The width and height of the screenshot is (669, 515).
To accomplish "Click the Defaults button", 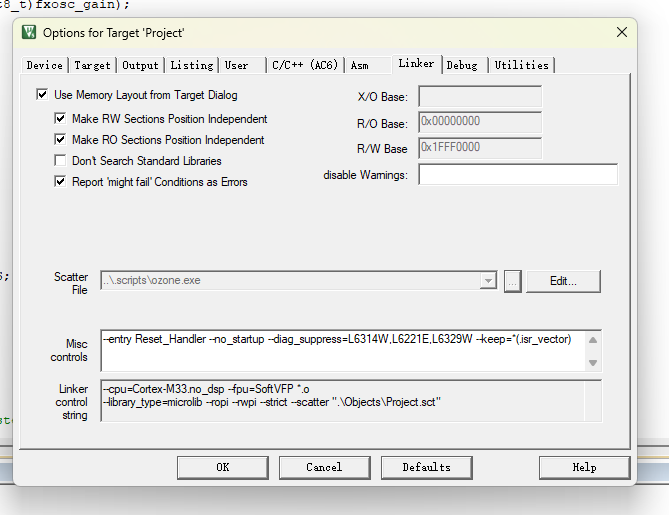I will click(427, 468).
